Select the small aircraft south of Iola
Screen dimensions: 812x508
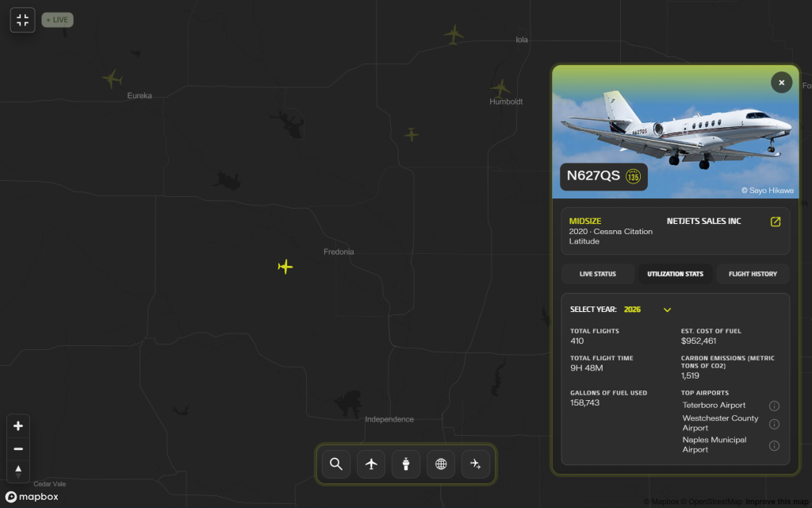(412, 135)
